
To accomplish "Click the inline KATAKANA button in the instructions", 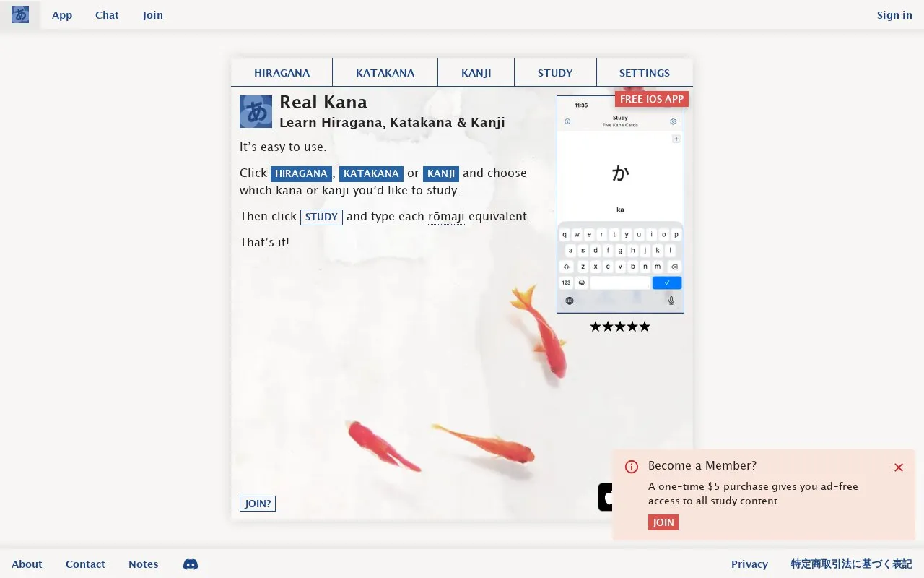I will 371,173.
